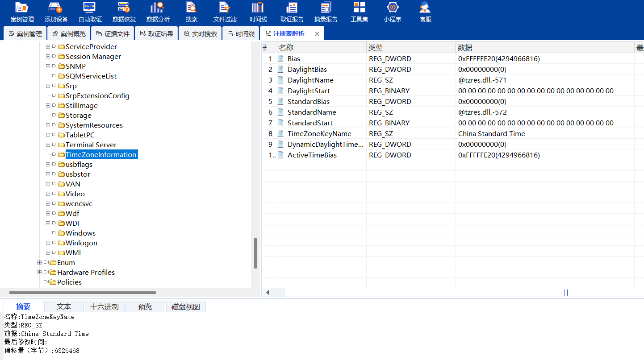Select the DaylightBias value row
644x360 pixels.
[453, 70]
